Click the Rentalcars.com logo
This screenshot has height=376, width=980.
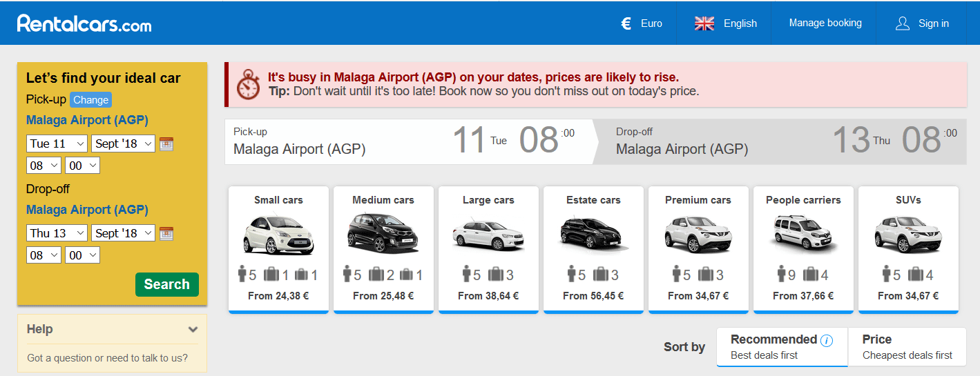point(84,23)
